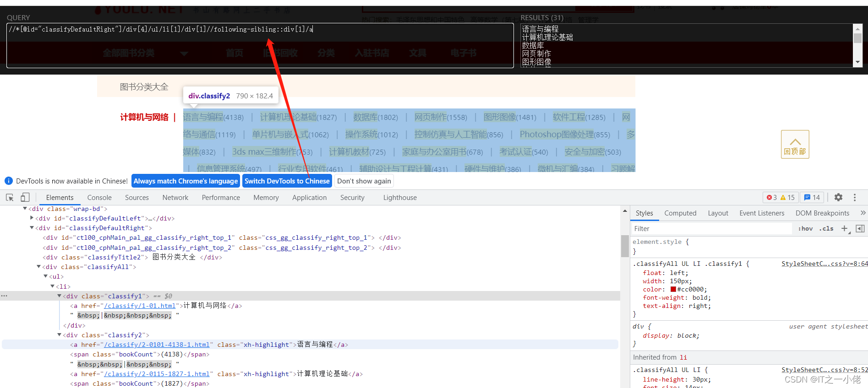Toggle the device toolbar icon

pyautogui.click(x=25, y=197)
